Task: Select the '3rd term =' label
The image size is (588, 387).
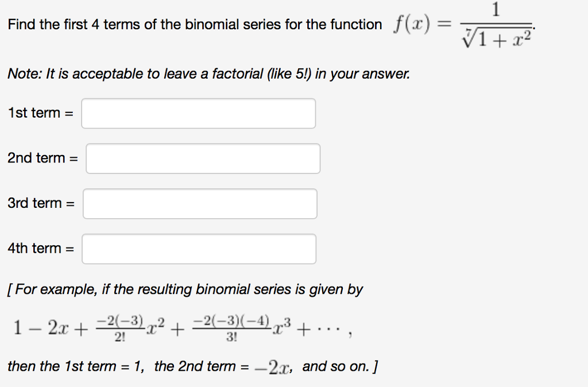Action: click(40, 203)
